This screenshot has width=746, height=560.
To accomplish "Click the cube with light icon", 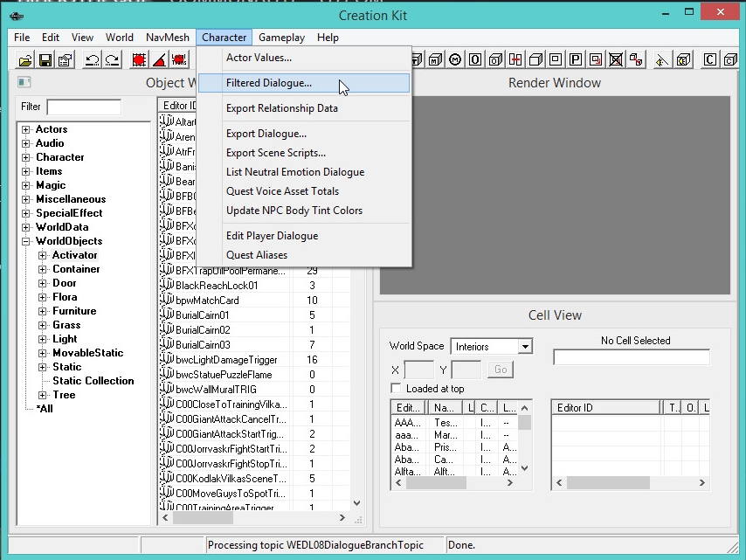I will click(x=683, y=60).
